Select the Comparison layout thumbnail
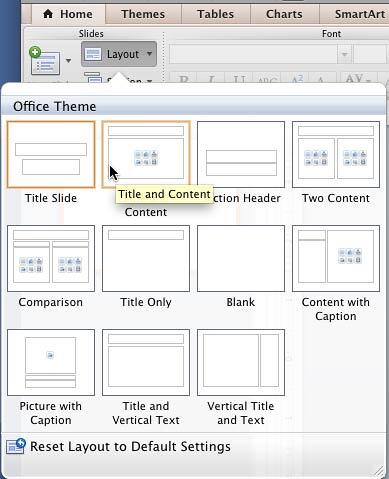This screenshot has height=479, width=389. click(51, 258)
